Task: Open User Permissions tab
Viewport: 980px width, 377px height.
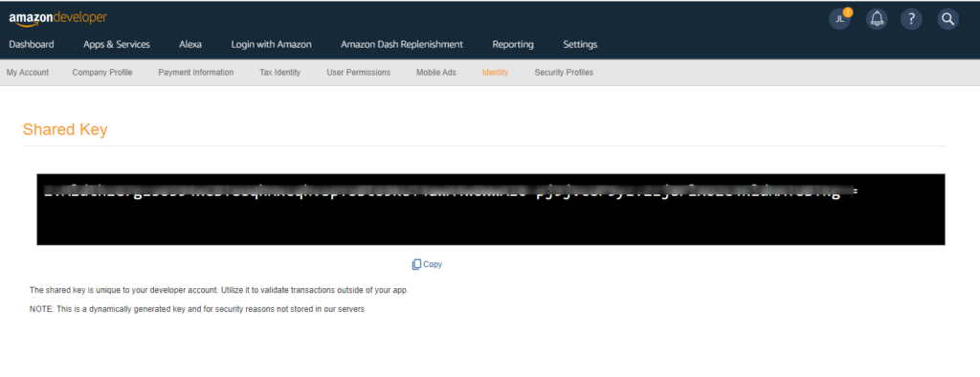Action: (x=358, y=73)
